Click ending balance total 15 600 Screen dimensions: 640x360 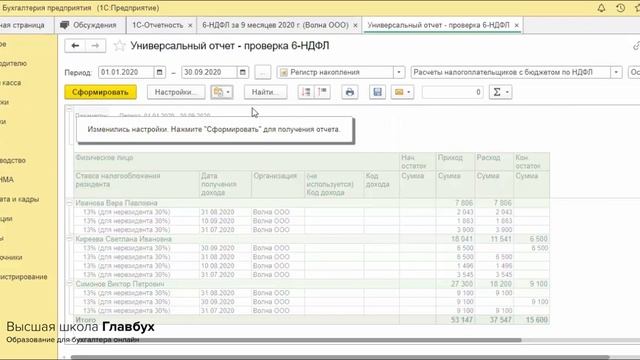[536, 320]
